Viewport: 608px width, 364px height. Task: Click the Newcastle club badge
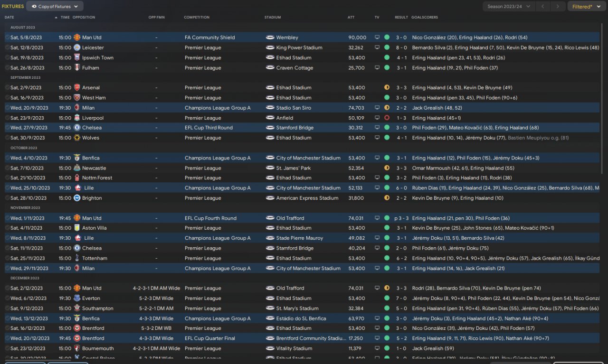pyautogui.click(x=77, y=168)
